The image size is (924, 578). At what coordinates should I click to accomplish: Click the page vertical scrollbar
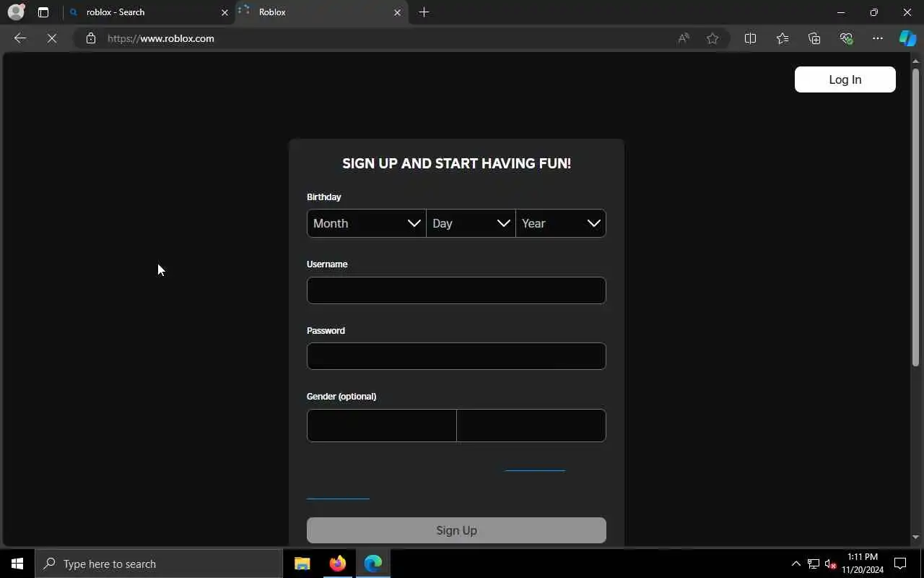[915, 217]
